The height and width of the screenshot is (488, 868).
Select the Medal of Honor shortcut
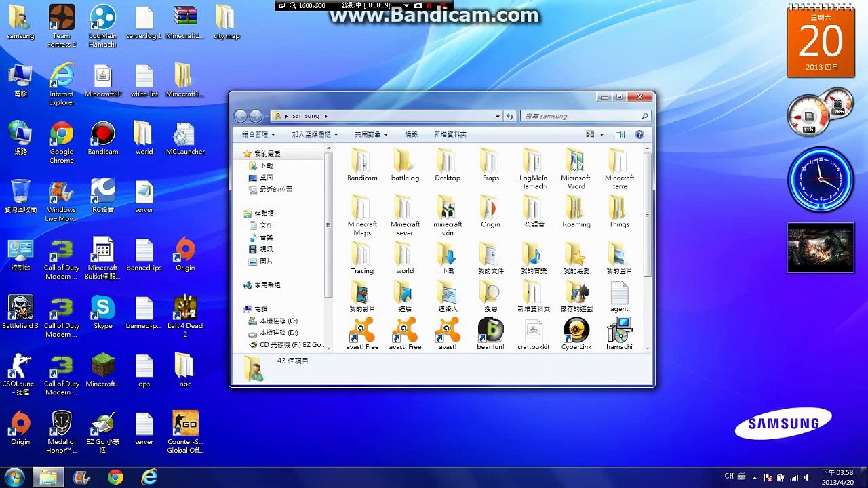[x=61, y=432]
